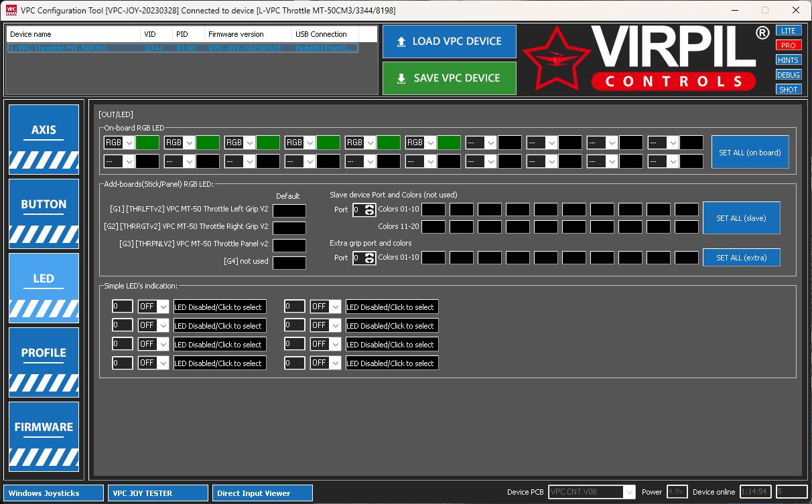Click LED Disabled selector in third left row

[x=220, y=345]
